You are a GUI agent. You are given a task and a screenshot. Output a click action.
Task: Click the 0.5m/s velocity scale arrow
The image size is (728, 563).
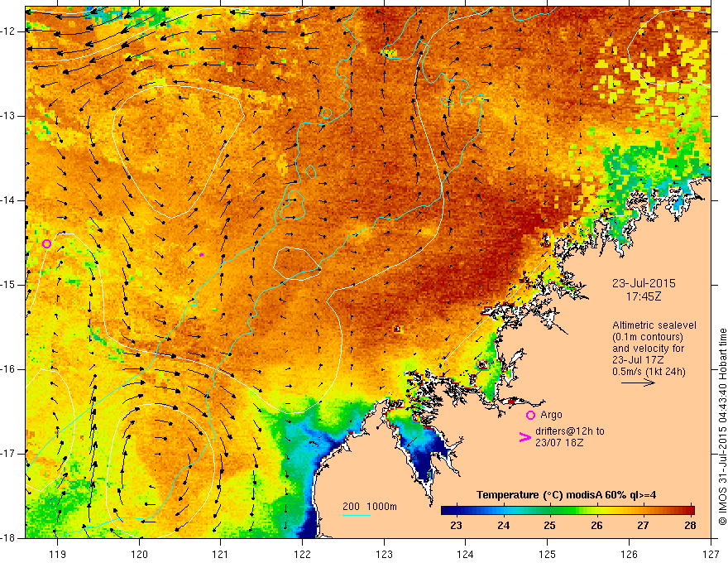pyautogui.click(x=638, y=383)
